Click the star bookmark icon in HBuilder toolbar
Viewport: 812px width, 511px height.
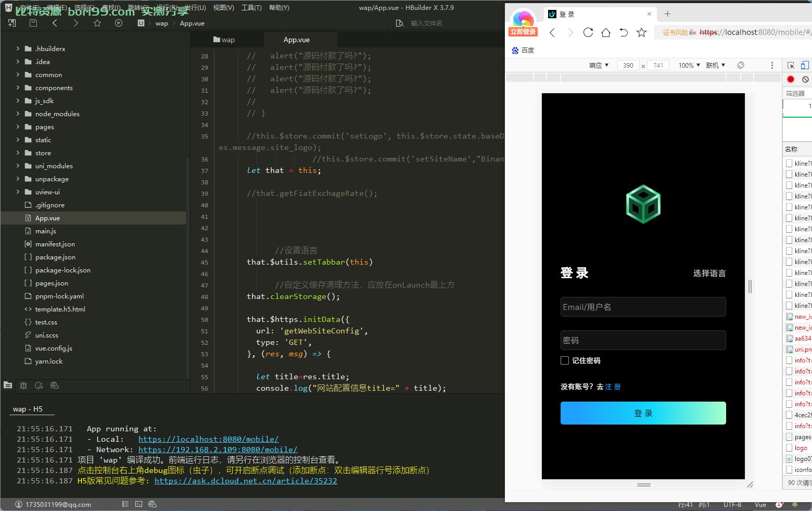(x=97, y=23)
